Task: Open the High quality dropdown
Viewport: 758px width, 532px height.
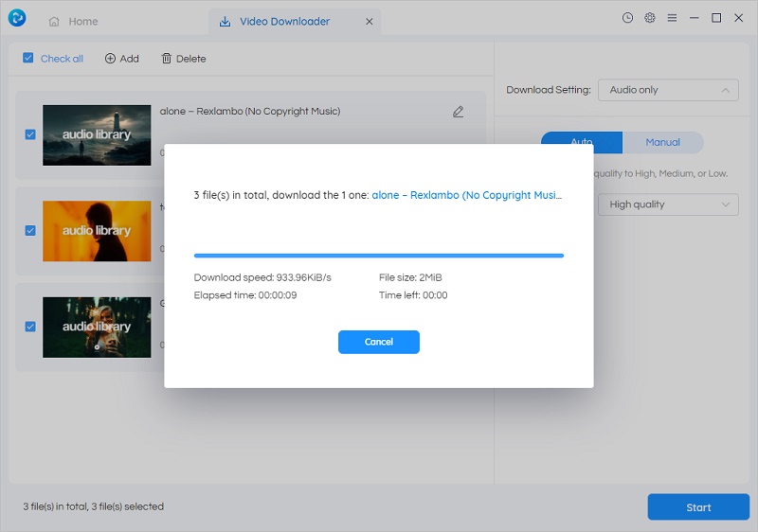Action: click(x=668, y=204)
